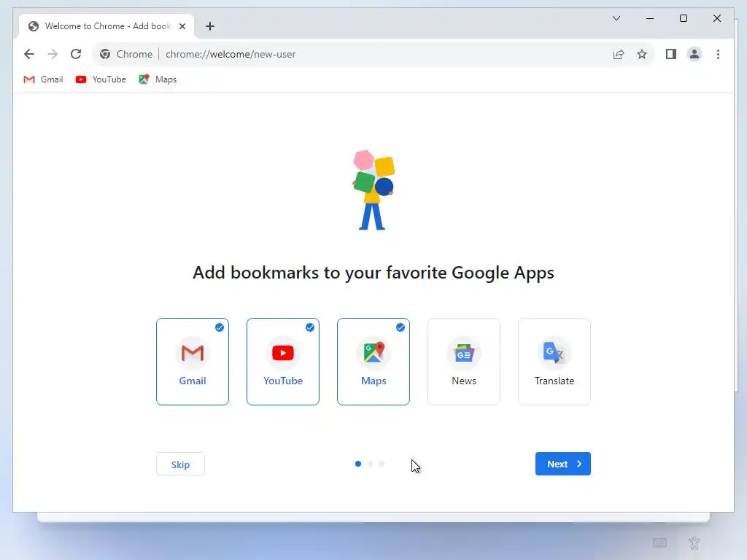Open the profile avatar menu
The height and width of the screenshot is (560, 747).
pyautogui.click(x=694, y=54)
